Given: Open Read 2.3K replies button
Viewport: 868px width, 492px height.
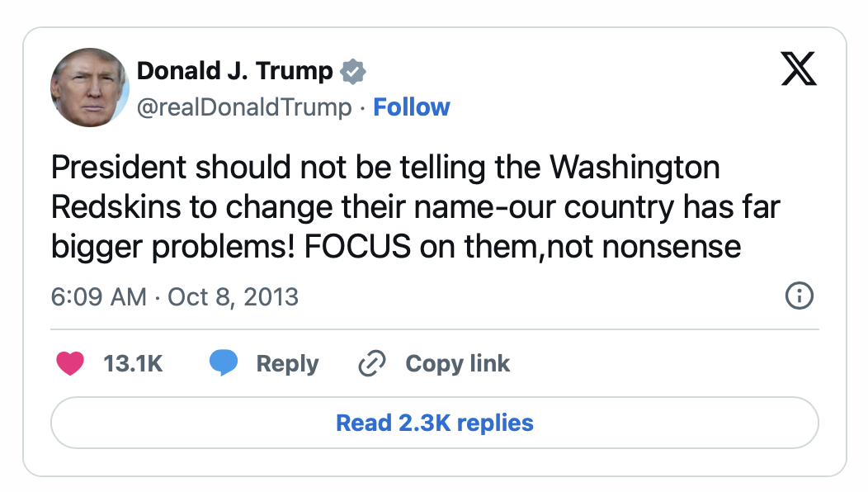Looking at the screenshot, I should tap(434, 423).
